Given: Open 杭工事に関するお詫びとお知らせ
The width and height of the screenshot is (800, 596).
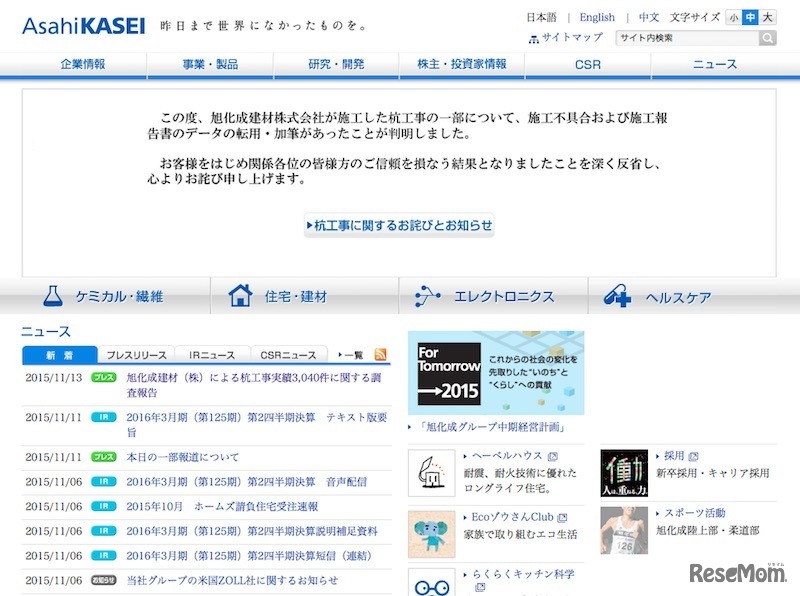Looking at the screenshot, I should pyautogui.click(x=400, y=226).
